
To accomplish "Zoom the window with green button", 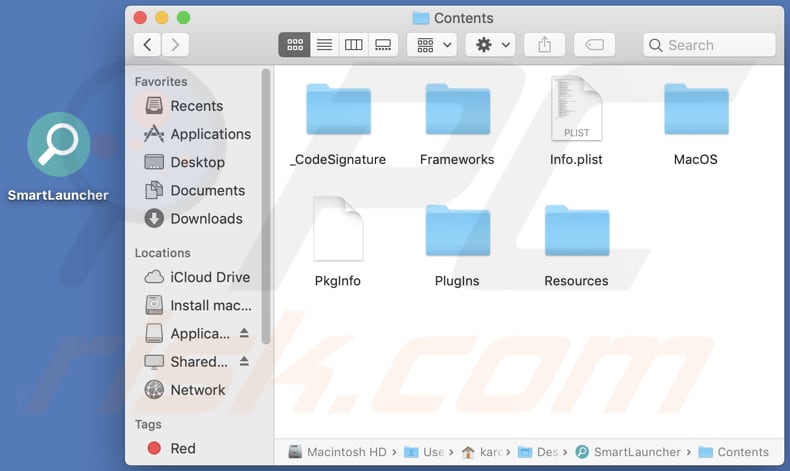I will pos(183,18).
